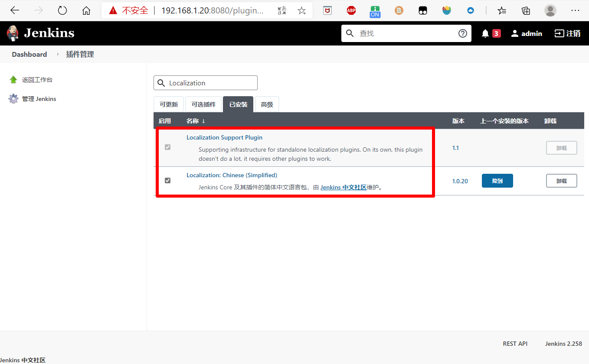Click the Jenkins butler logo
Image resolution: width=589 pixels, height=364 pixels.
[13, 33]
